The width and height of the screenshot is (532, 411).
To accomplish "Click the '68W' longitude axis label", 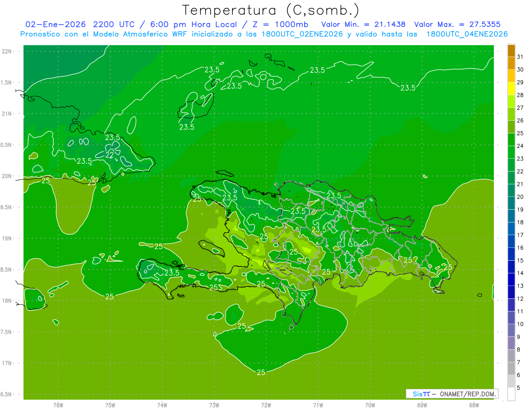I will pyautogui.click(x=474, y=405).
